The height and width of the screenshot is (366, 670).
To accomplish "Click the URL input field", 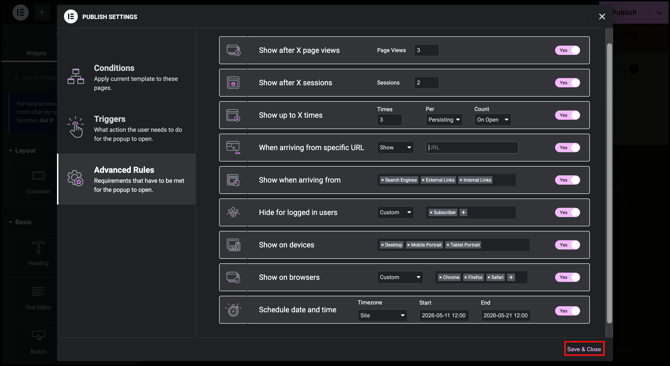I will point(472,148).
